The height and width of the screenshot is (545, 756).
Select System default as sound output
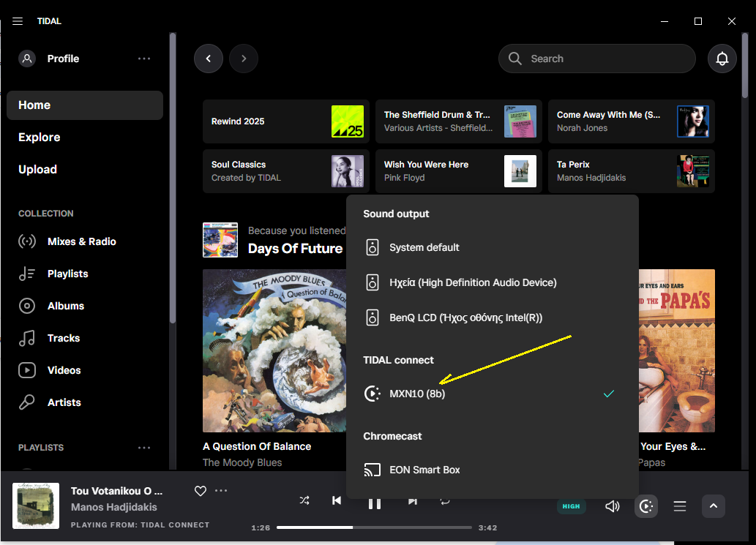424,247
